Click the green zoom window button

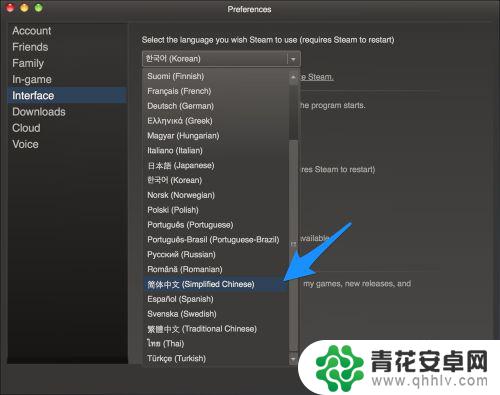pos(39,8)
